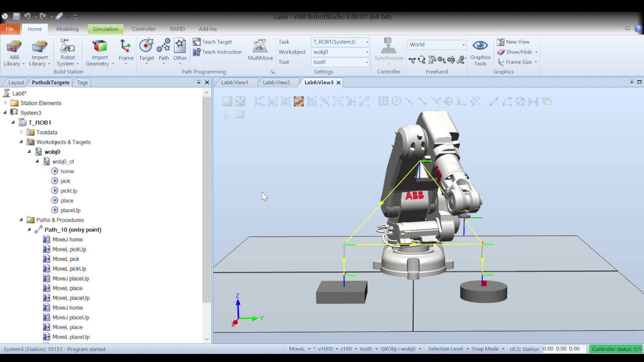Open the ABB Library gallery
The image size is (644, 362).
click(14, 53)
